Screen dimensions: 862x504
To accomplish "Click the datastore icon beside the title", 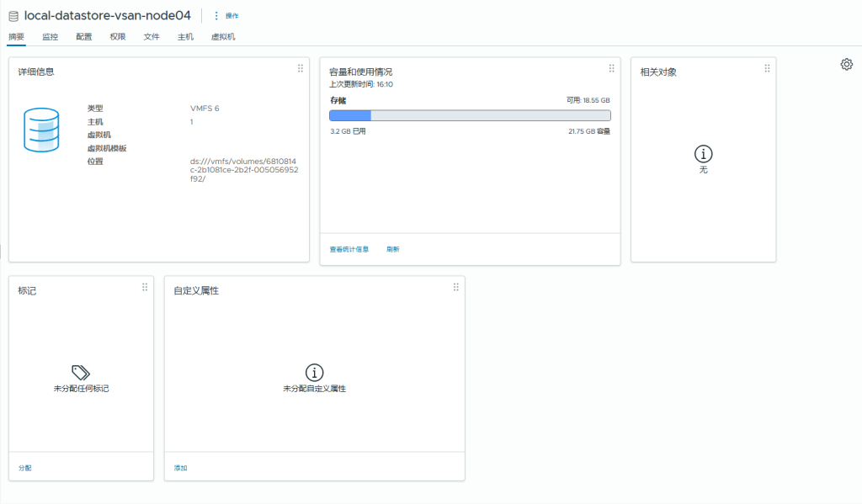I will tap(12, 15).
